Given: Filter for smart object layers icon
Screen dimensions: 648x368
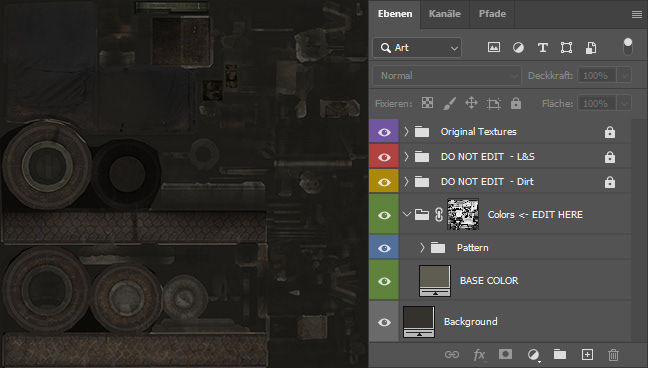Looking at the screenshot, I should [591, 48].
